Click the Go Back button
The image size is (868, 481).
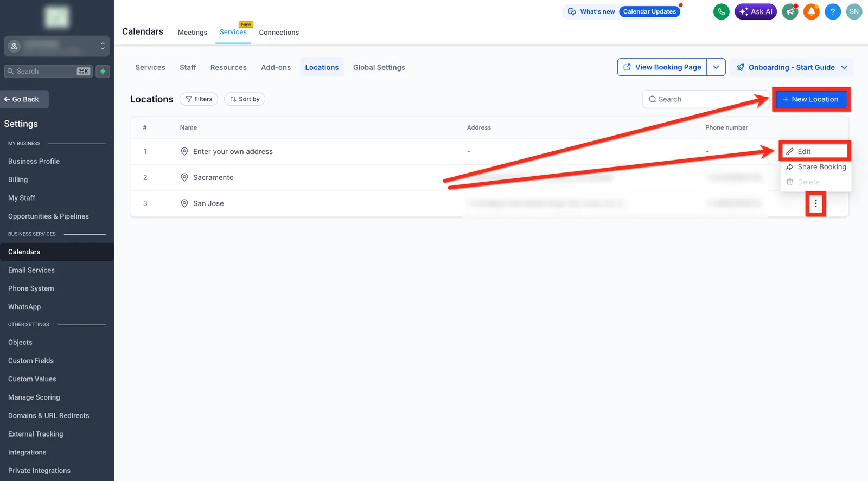(x=24, y=99)
